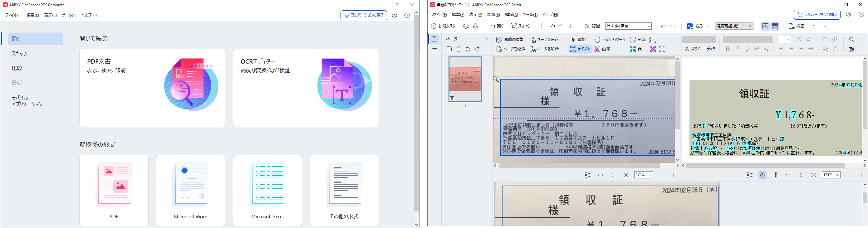
Task: Choose Microsoft Word conversion format
Action: [191, 190]
